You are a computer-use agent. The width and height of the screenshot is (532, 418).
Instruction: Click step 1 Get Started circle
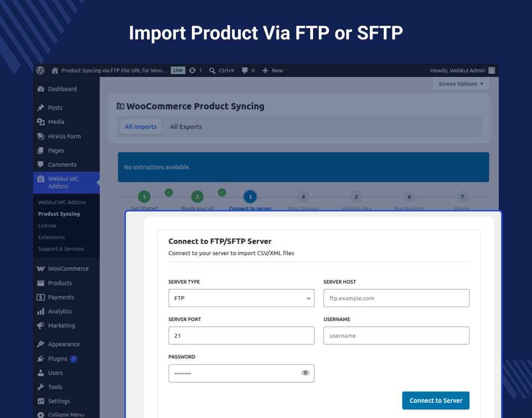[144, 197]
